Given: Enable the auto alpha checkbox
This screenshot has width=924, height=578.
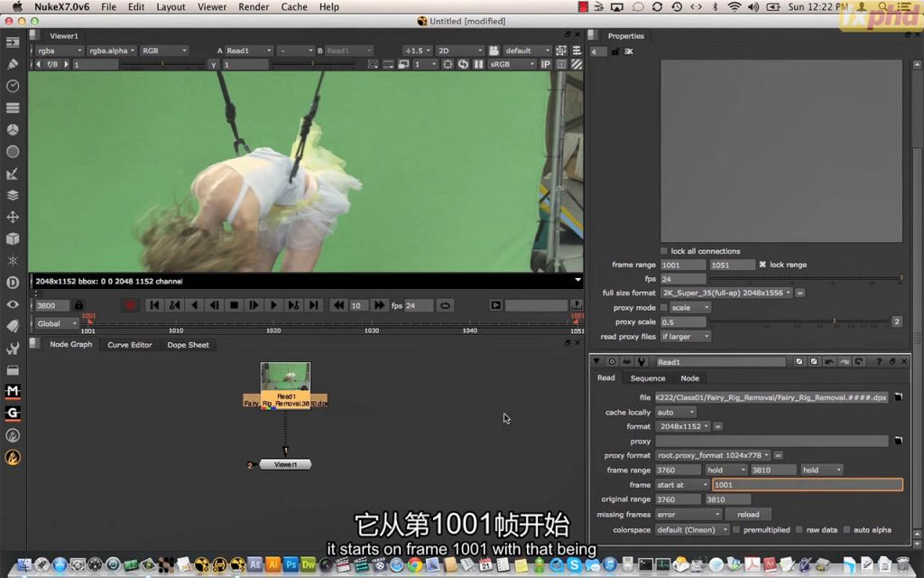Looking at the screenshot, I should (x=846, y=529).
